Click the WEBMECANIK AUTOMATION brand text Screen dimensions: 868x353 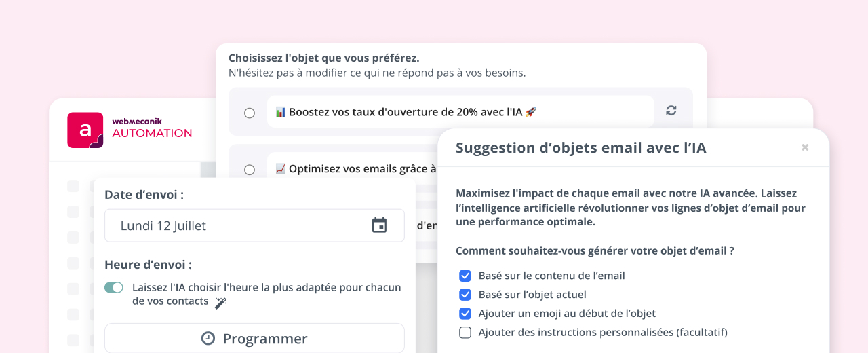(152, 129)
